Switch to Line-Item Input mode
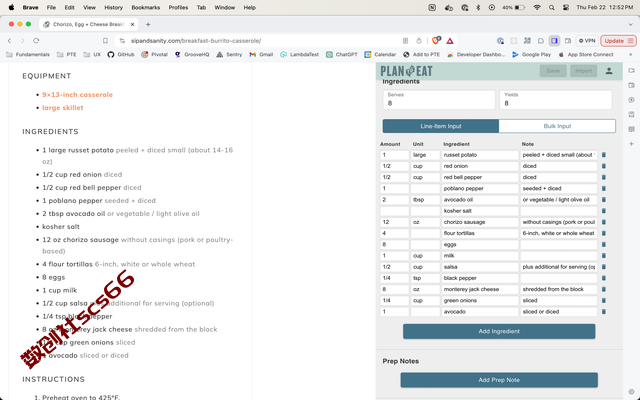This screenshot has height=400, width=640. click(440, 126)
